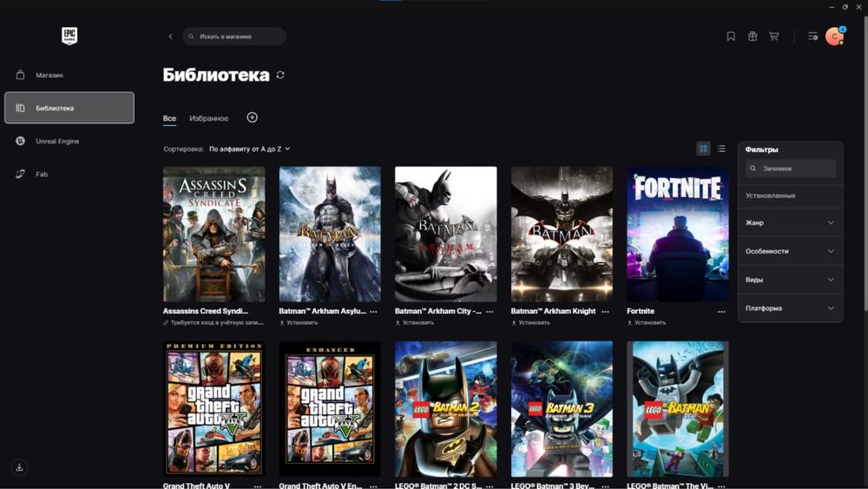Screen dimensions: 868x489
Task: Open more options for Batman Arkham Knight
Action: tap(606, 312)
